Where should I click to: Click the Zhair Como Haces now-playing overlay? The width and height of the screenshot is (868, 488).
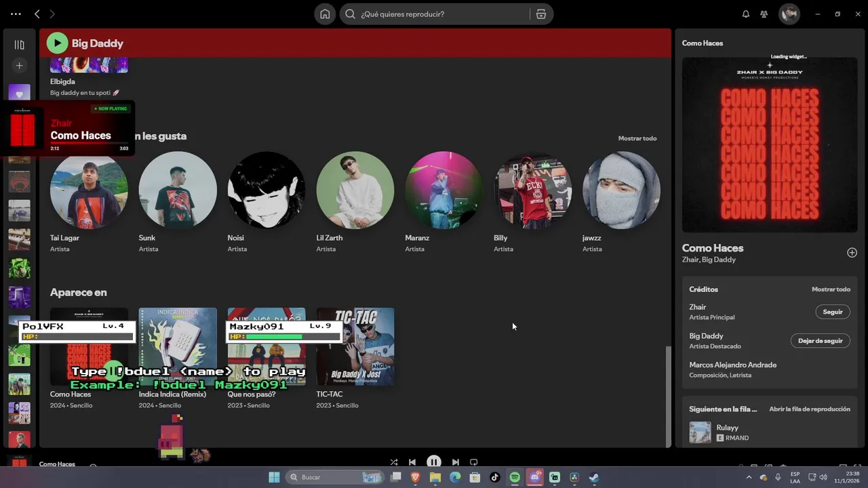pos(67,129)
